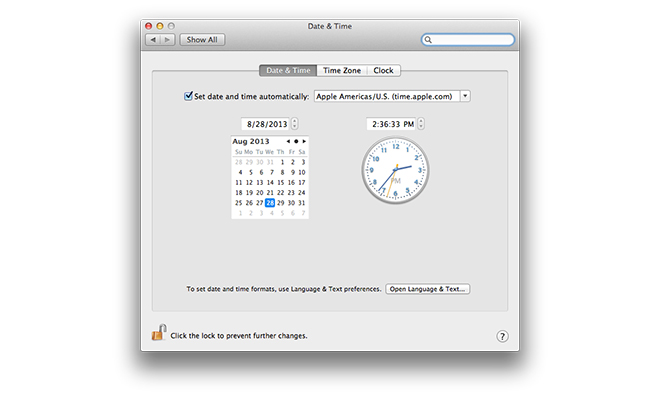Click the time field stepper arrows
This screenshot has width=660, height=396.
[421, 124]
